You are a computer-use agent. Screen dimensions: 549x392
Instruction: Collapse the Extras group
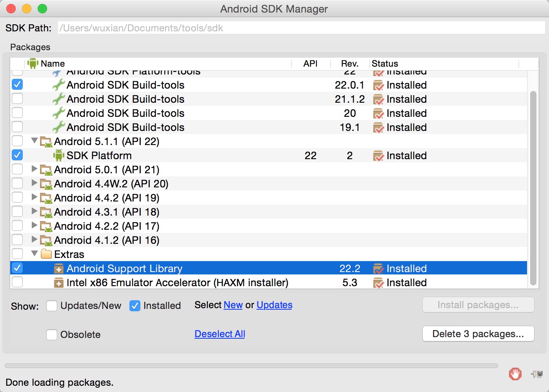[x=35, y=253]
